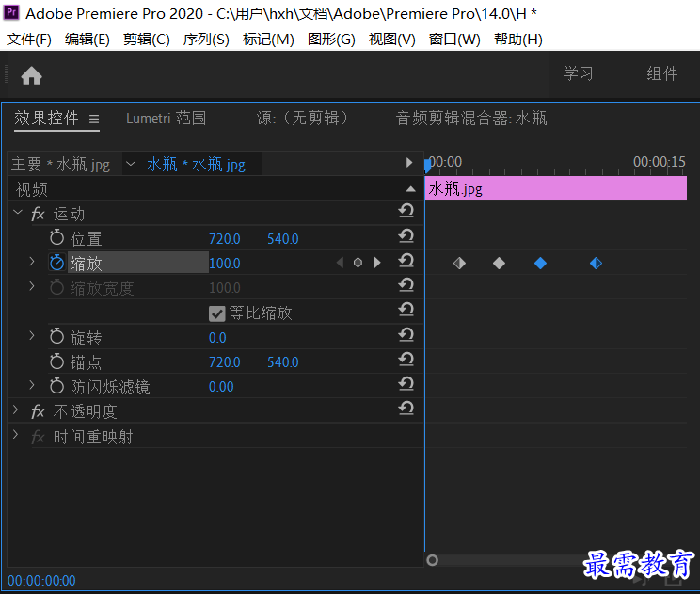
Task: Toggle 位置 animation stopwatch
Action: tap(56, 237)
